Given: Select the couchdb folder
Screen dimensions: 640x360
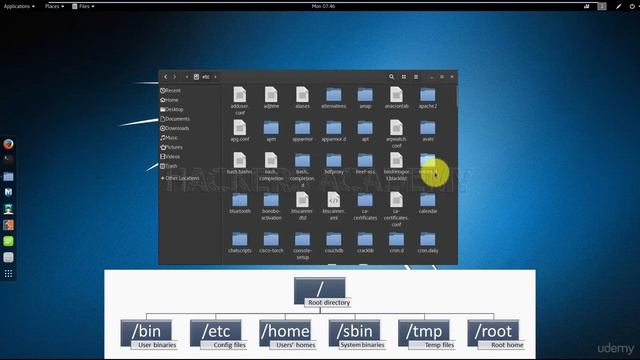Looking at the screenshot, I should point(333,243).
